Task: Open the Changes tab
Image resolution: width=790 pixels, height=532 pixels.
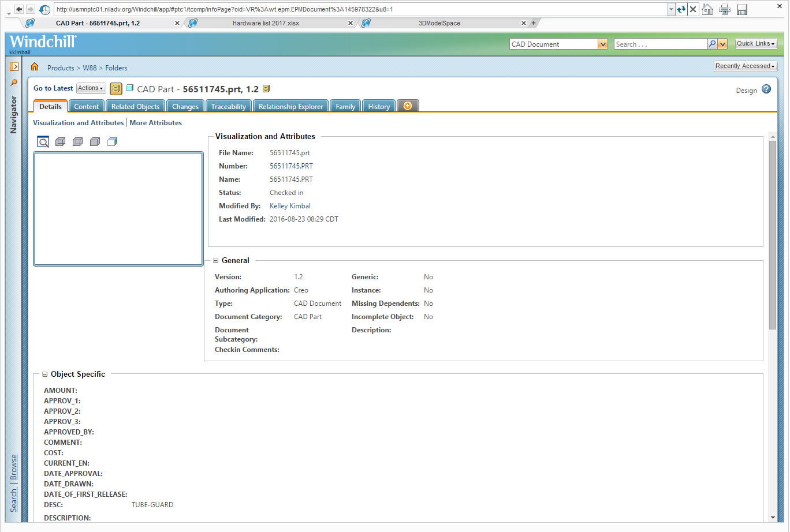Action: (185, 106)
